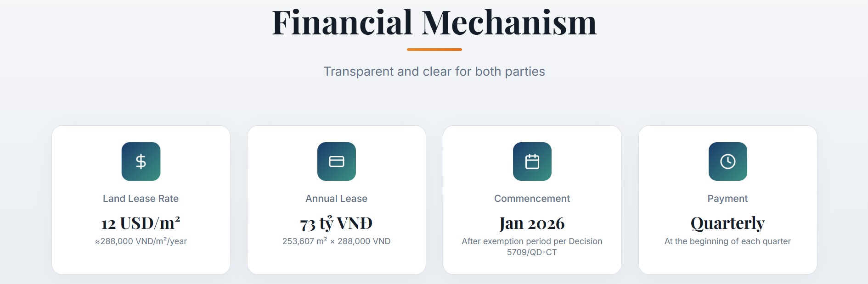Viewport: 868px width, 284px height.
Task: Select the 'Payment' label text
Action: pyautogui.click(x=727, y=199)
